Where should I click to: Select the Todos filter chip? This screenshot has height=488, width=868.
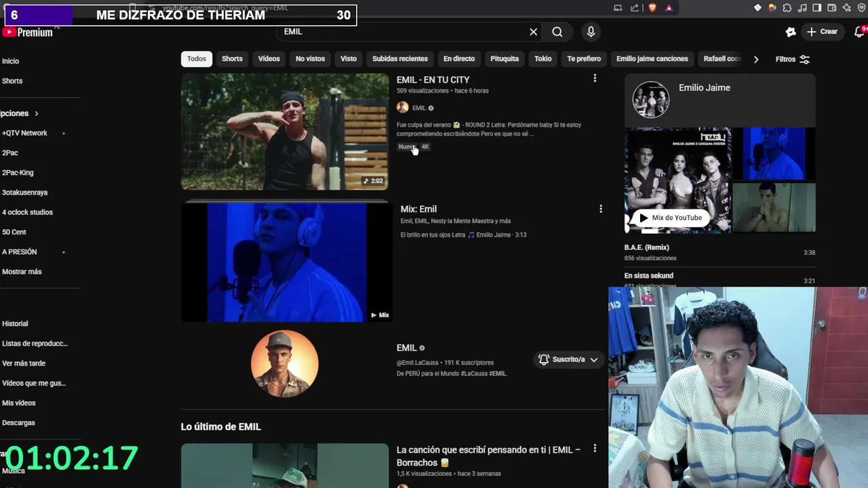(x=197, y=59)
